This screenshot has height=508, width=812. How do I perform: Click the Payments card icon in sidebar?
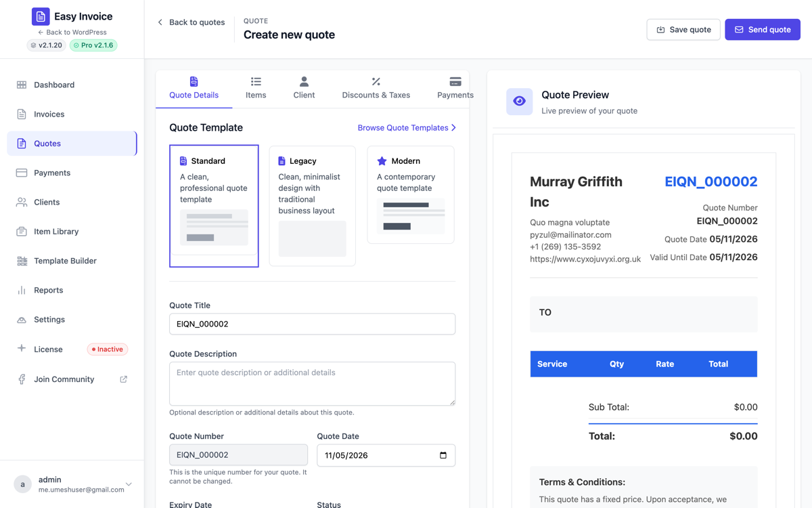point(22,173)
